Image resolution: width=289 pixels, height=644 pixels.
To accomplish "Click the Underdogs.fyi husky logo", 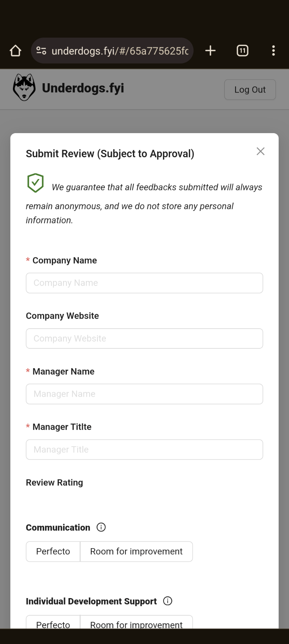I will [x=24, y=88].
